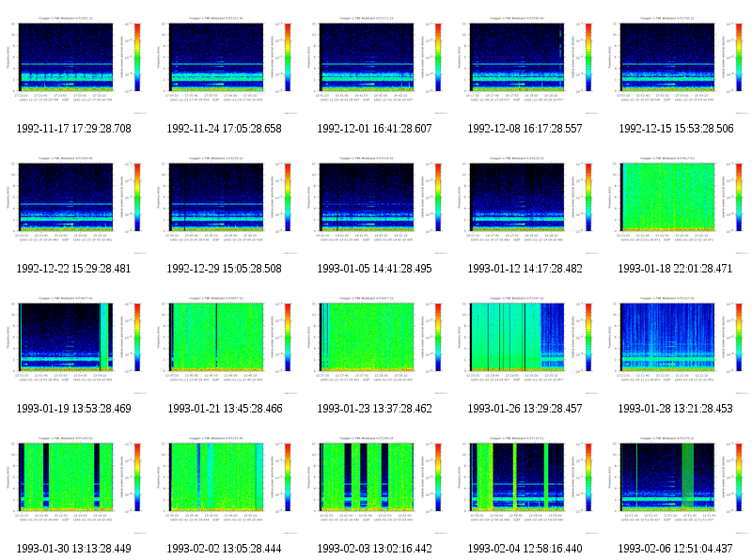
Task: Click the caption text 1992-11-24 17:05:28.658
Action: click(x=224, y=129)
